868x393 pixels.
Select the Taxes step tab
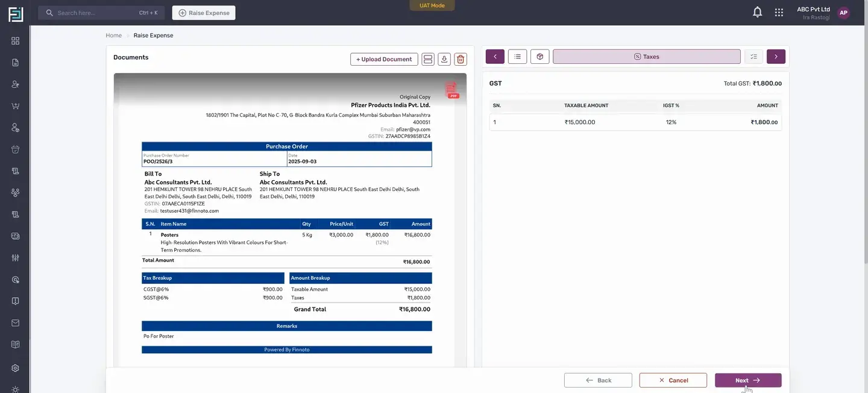647,57
